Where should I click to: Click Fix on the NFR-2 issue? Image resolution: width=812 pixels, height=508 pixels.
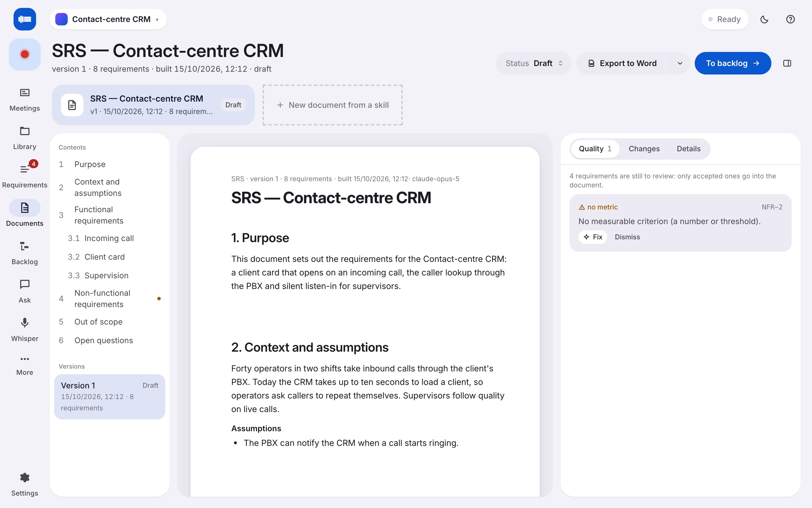[x=593, y=237]
